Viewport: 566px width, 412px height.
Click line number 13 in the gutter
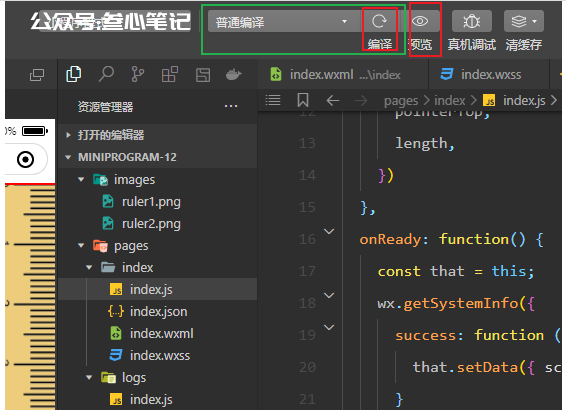point(307,143)
